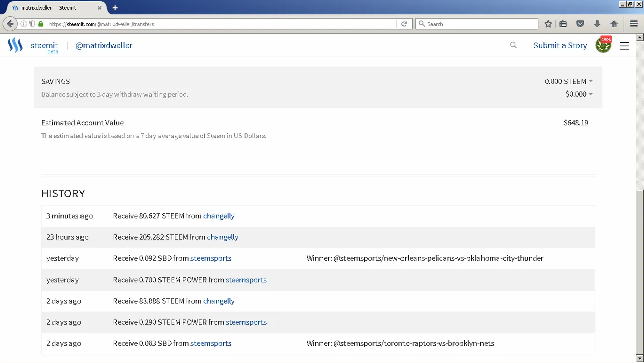
Task: Click 'Receive 205.282 STEEM from' text
Action: point(159,237)
